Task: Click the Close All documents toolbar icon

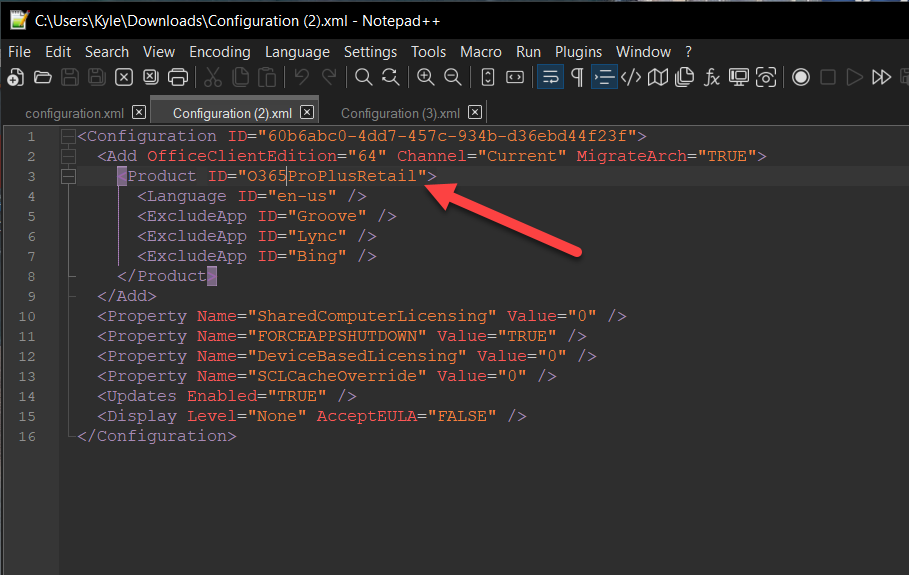Action: [151, 77]
